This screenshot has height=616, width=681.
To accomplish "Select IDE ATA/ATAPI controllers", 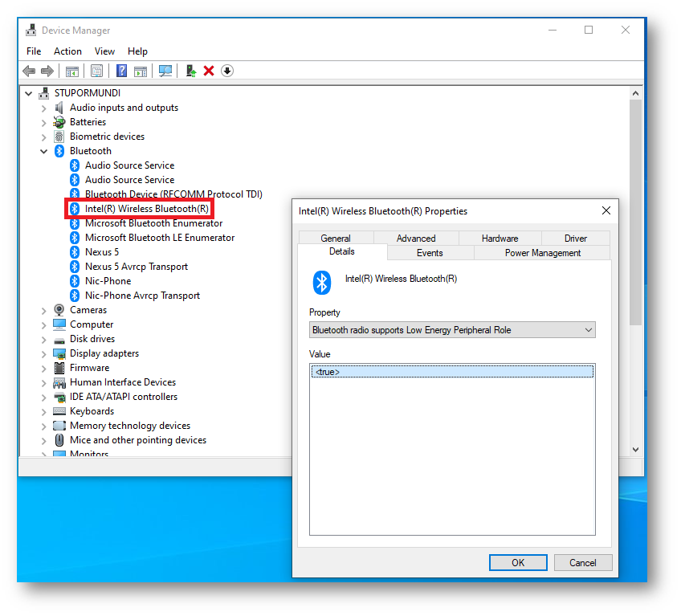I will [124, 397].
